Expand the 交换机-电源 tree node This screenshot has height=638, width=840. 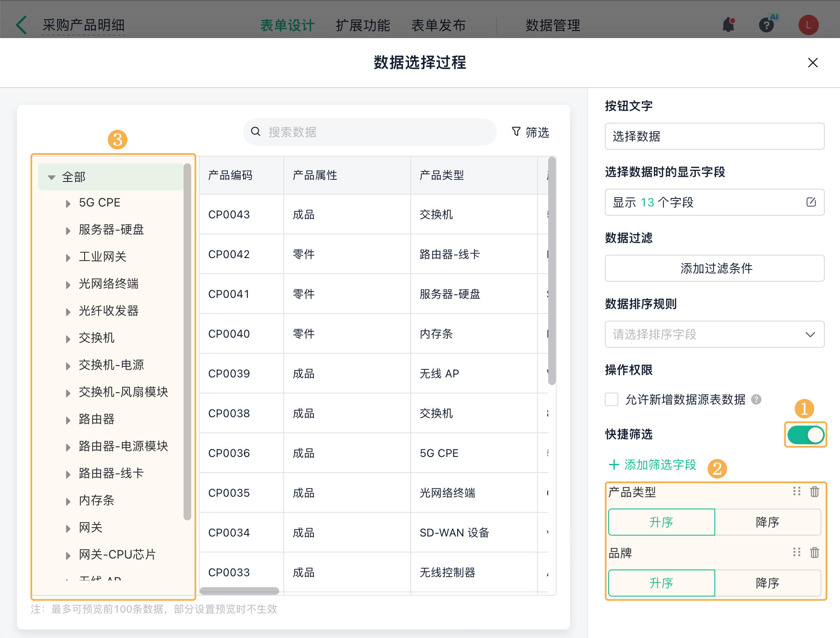68,366
